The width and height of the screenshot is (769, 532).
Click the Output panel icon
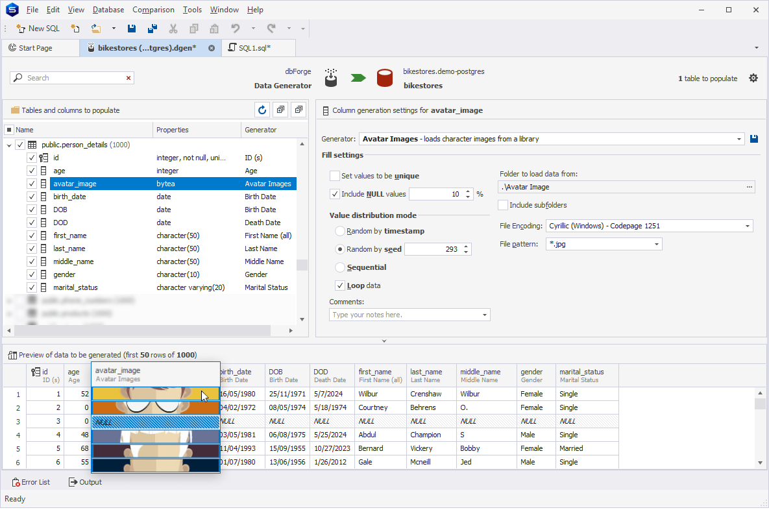coord(73,483)
